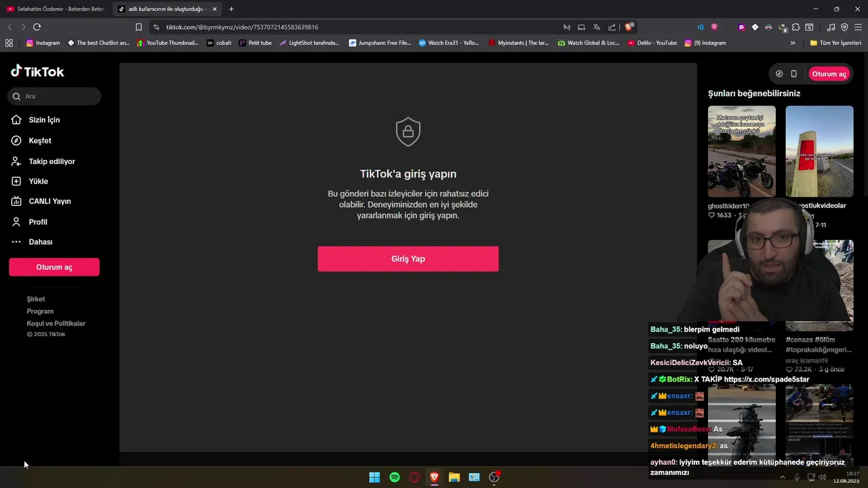Click the tiktok.com address bar URL

pyautogui.click(x=242, y=27)
